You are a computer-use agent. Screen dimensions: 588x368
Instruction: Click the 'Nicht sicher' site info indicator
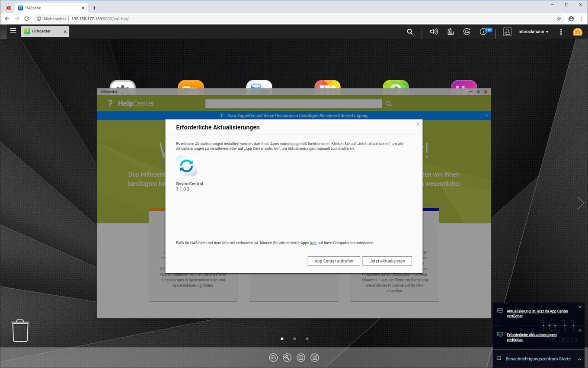point(51,19)
